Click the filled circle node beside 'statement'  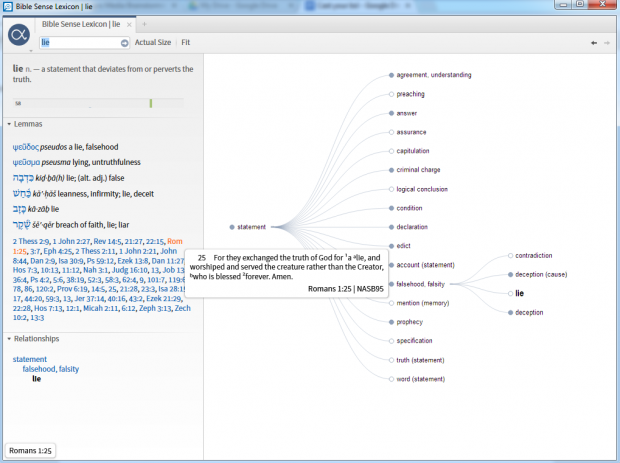(232, 227)
